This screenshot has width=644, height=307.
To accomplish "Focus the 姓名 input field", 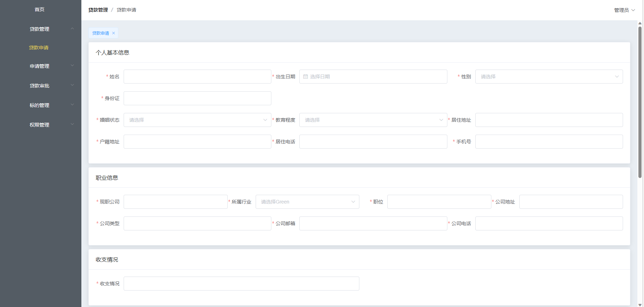I will [197, 77].
